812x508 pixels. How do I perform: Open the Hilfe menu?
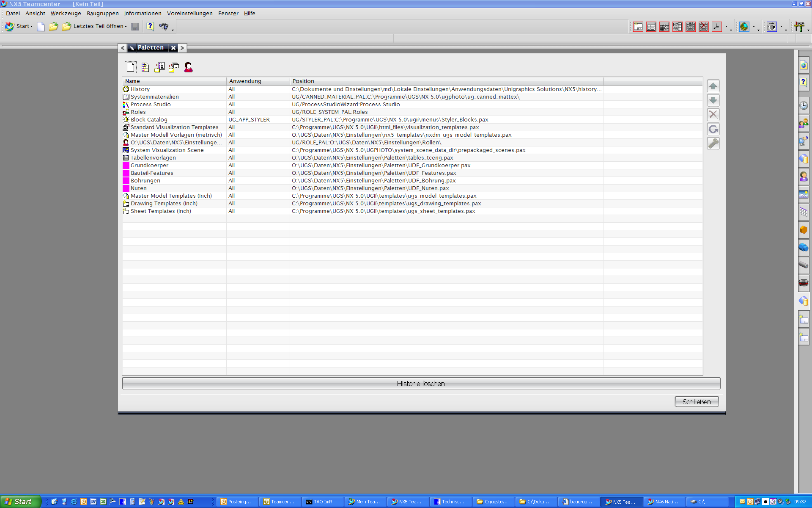(x=250, y=13)
